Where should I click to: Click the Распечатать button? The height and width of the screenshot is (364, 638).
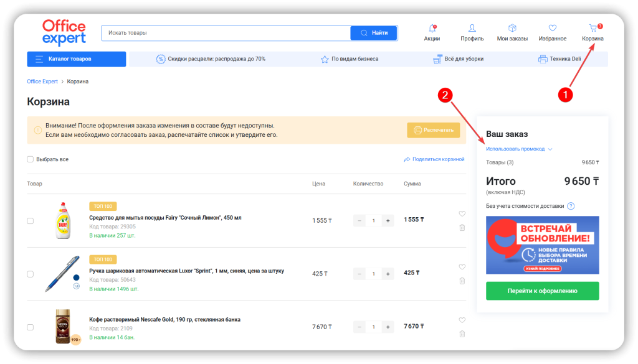[x=434, y=130]
